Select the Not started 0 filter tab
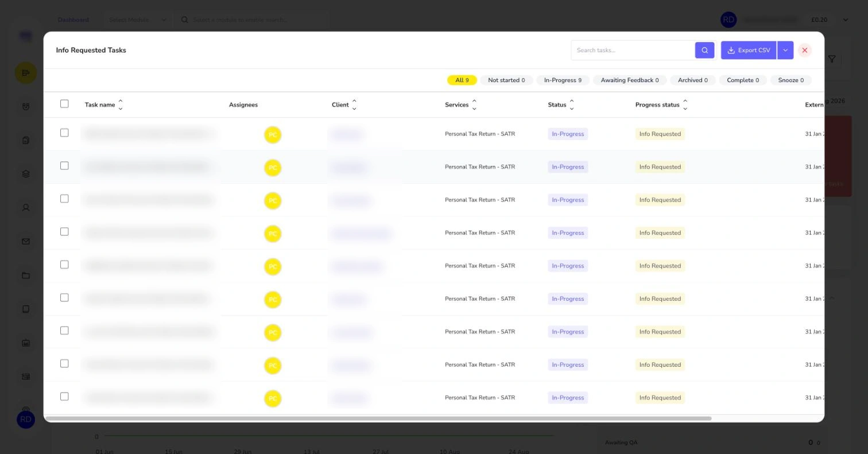Screen dimensions: 868x454 click(x=506, y=80)
